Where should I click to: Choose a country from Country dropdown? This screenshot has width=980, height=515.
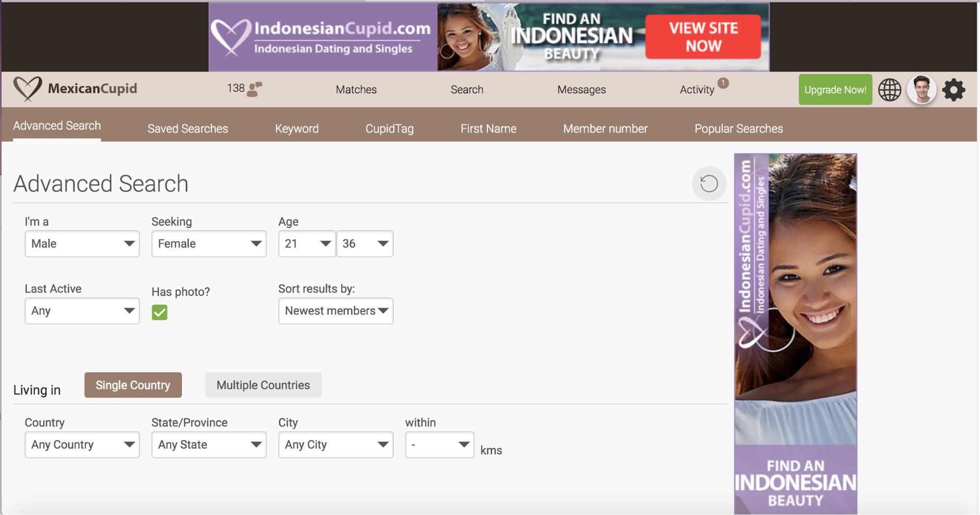tap(82, 445)
